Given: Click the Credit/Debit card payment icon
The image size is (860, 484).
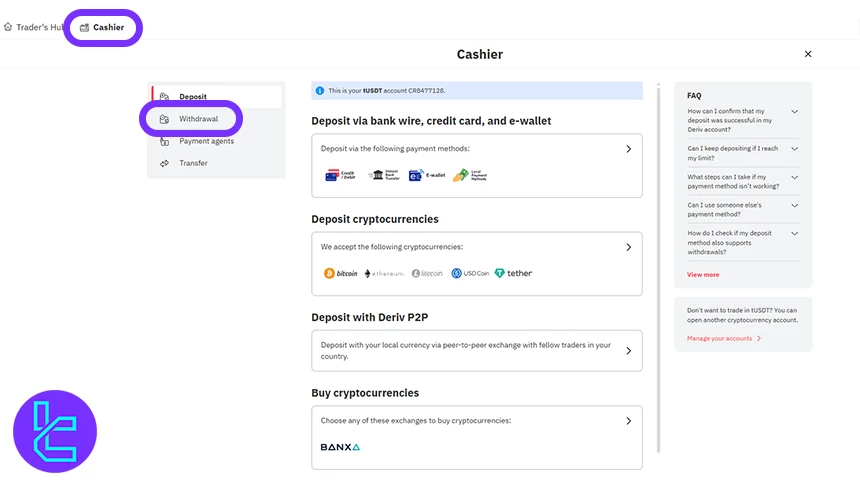Looking at the screenshot, I should [341, 175].
